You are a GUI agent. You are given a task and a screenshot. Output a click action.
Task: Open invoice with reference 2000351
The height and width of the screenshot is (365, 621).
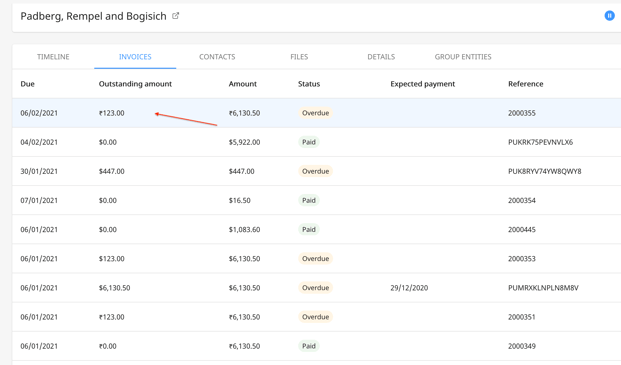point(522,317)
